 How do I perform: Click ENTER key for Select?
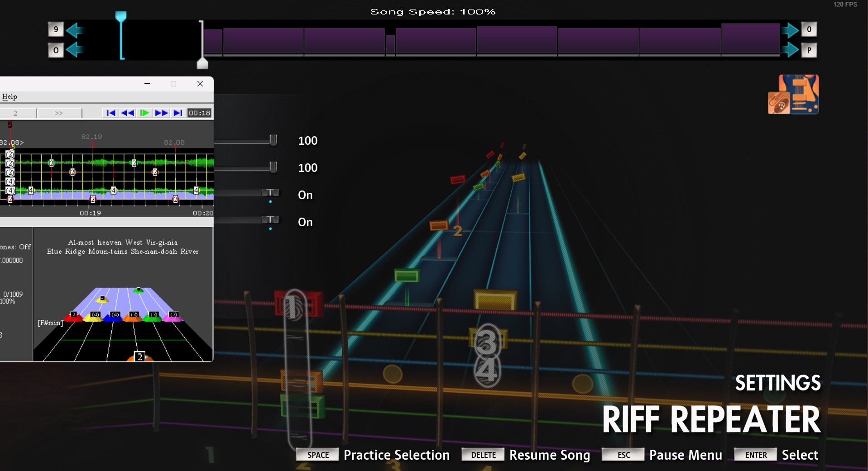[x=755, y=455]
